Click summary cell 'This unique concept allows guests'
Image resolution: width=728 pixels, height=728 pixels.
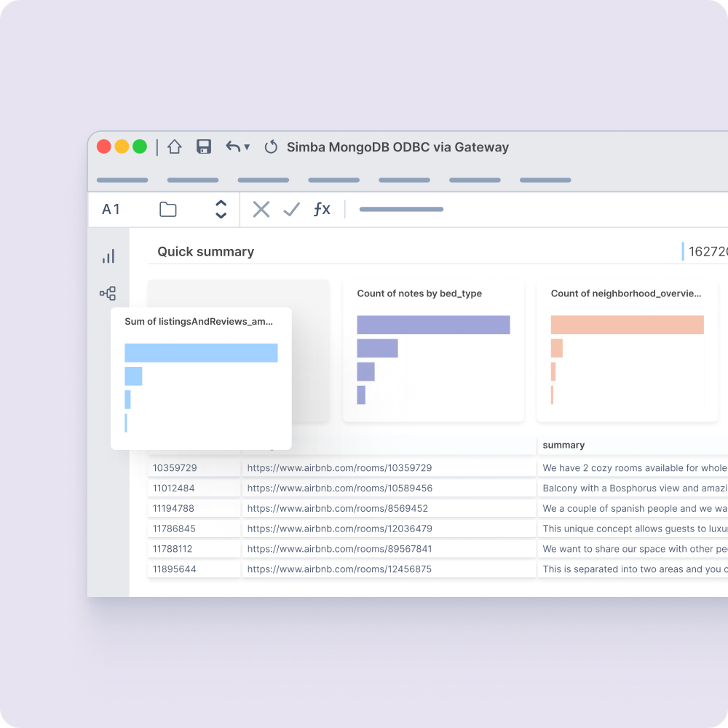click(x=633, y=529)
